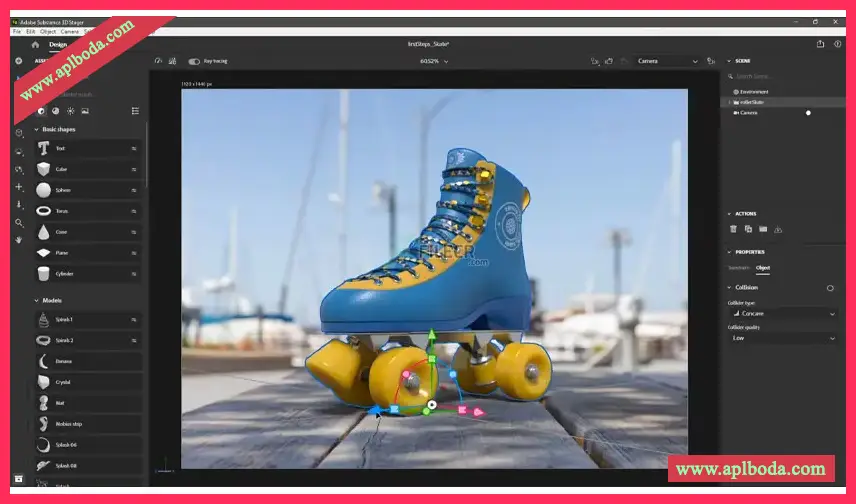Image resolution: width=856 pixels, height=504 pixels.
Task: Open the images filter icon in assets panel
Action: click(85, 111)
